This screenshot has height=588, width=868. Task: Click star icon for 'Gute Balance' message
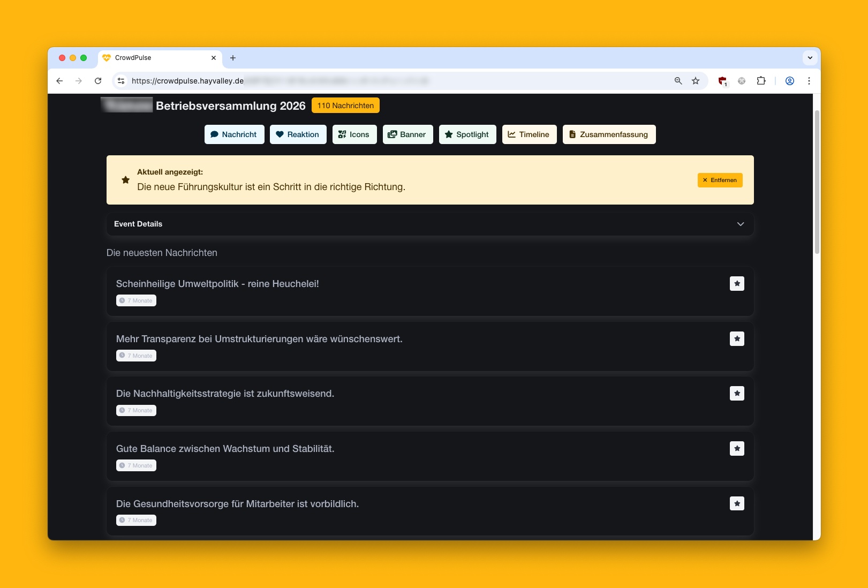pyautogui.click(x=737, y=449)
